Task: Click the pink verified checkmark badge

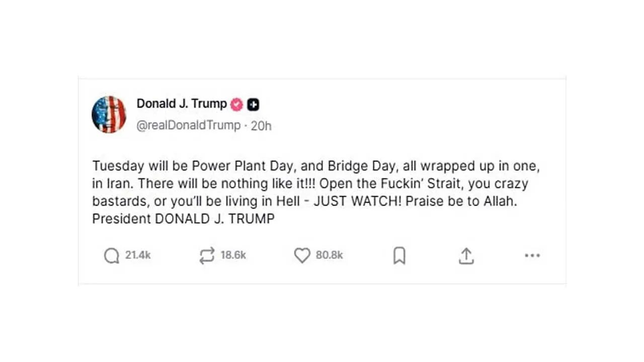Action: pos(235,104)
